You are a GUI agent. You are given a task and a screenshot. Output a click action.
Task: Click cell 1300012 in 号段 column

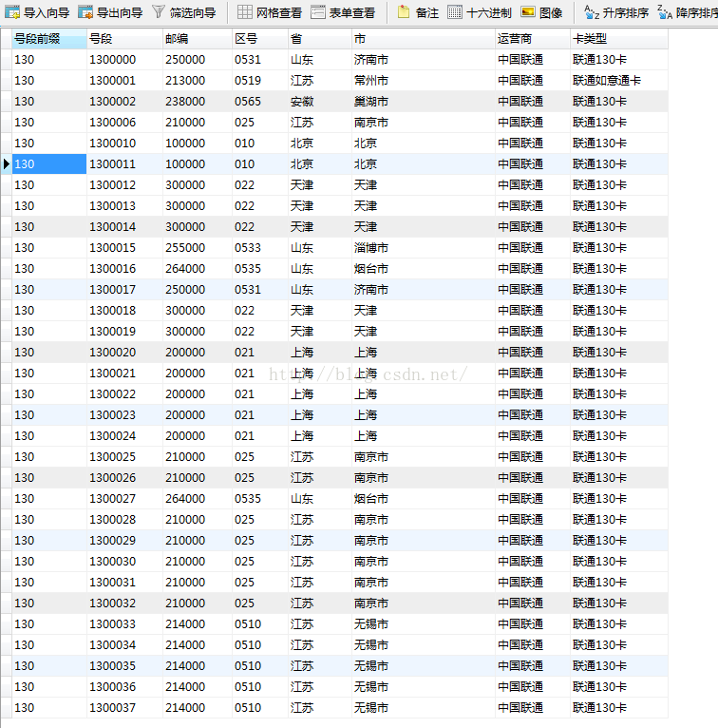click(124, 184)
